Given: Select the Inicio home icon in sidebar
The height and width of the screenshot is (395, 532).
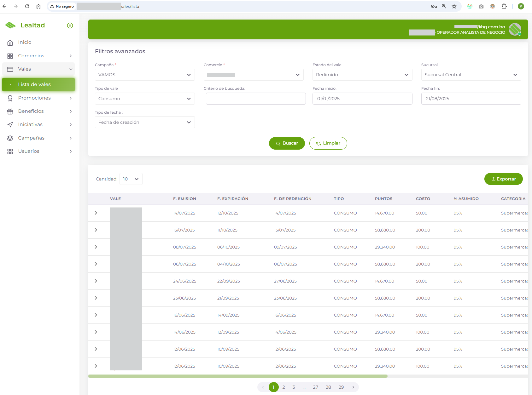Looking at the screenshot, I should (x=10, y=42).
